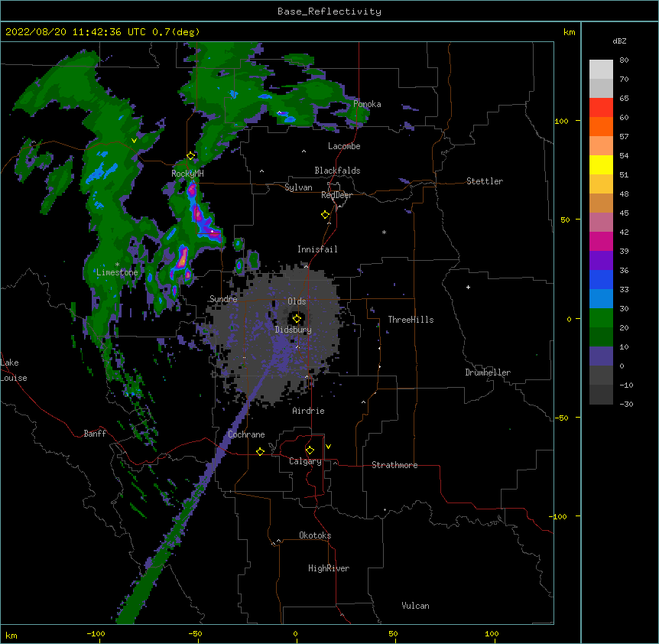The width and height of the screenshot is (659, 644).
Task: Click the Limestone label
Action: point(117,272)
